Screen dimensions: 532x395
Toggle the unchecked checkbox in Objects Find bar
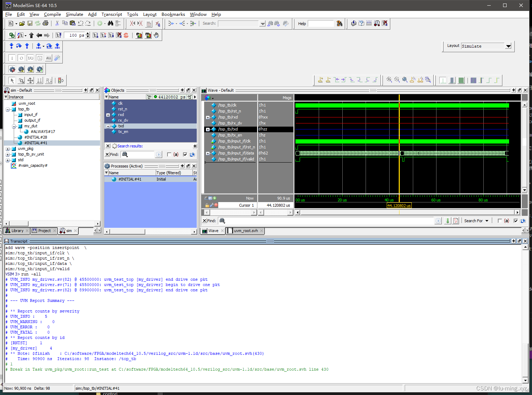click(169, 154)
